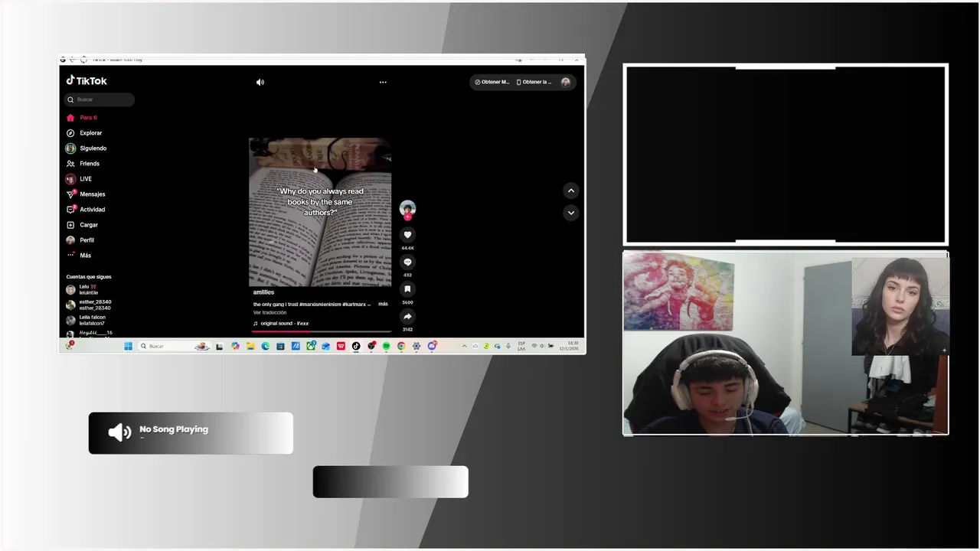
Task: Go to the Explorar section
Action: (84, 133)
